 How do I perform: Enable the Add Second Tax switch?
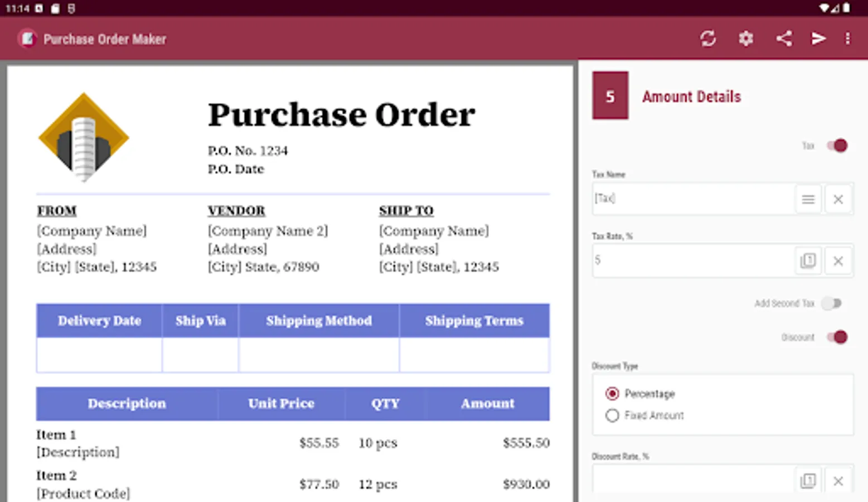(831, 303)
